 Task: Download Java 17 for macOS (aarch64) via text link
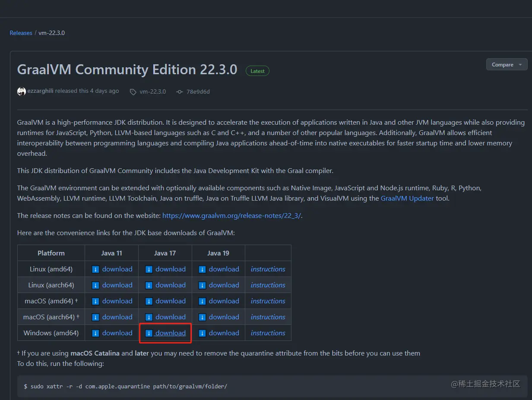point(171,317)
